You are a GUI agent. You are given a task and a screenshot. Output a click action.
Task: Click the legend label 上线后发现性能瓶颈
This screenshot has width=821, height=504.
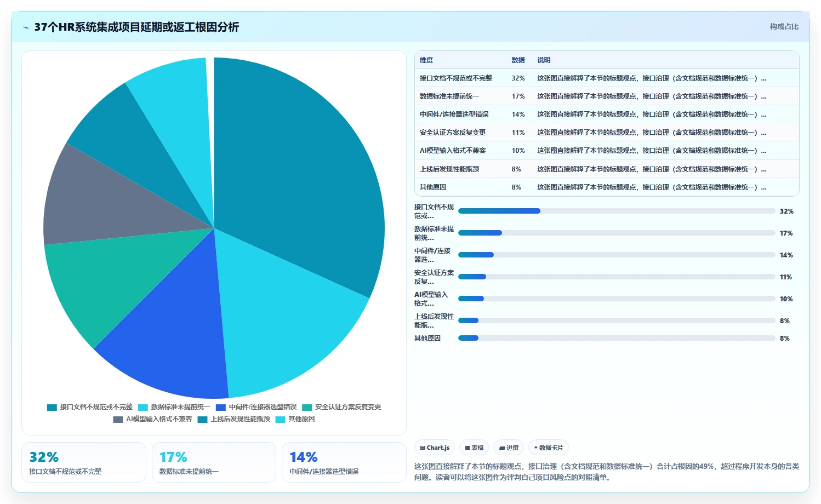click(x=241, y=419)
